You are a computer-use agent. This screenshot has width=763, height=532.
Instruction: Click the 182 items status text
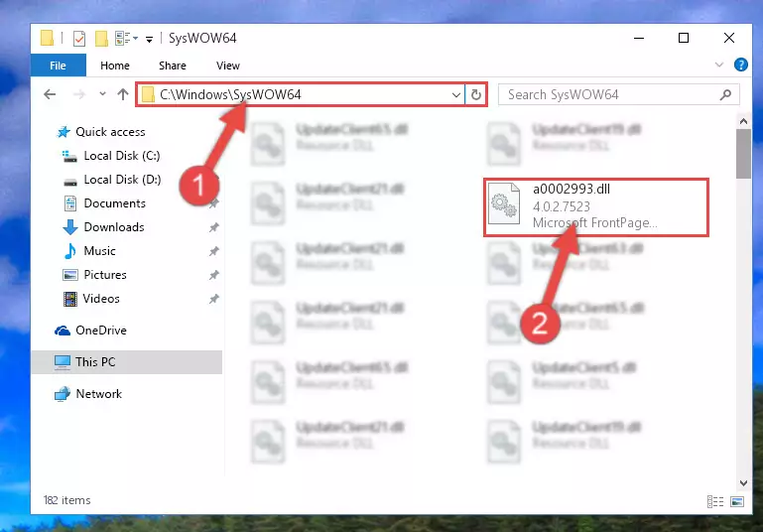(x=67, y=500)
